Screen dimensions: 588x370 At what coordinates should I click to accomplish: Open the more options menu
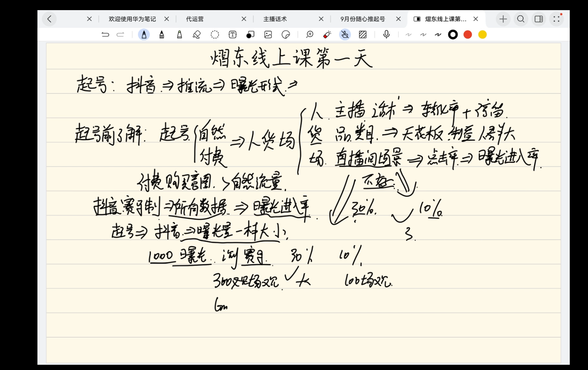(x=556, y=19)
